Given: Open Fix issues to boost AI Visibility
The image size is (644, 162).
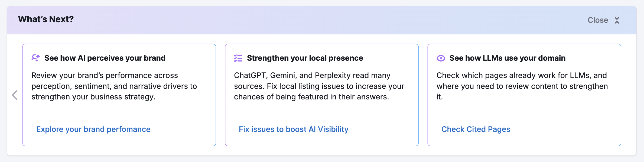Looking at the screenshot, I should (x=294, y=129).
